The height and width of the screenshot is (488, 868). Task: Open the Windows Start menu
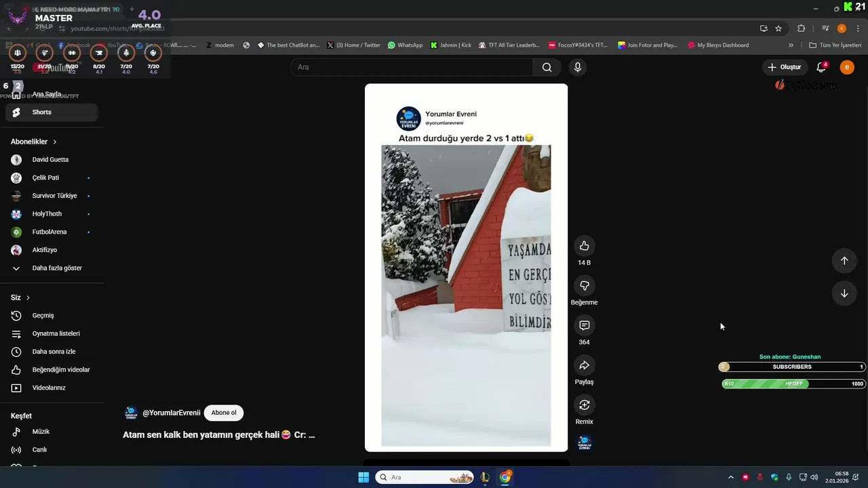(363, 477)
